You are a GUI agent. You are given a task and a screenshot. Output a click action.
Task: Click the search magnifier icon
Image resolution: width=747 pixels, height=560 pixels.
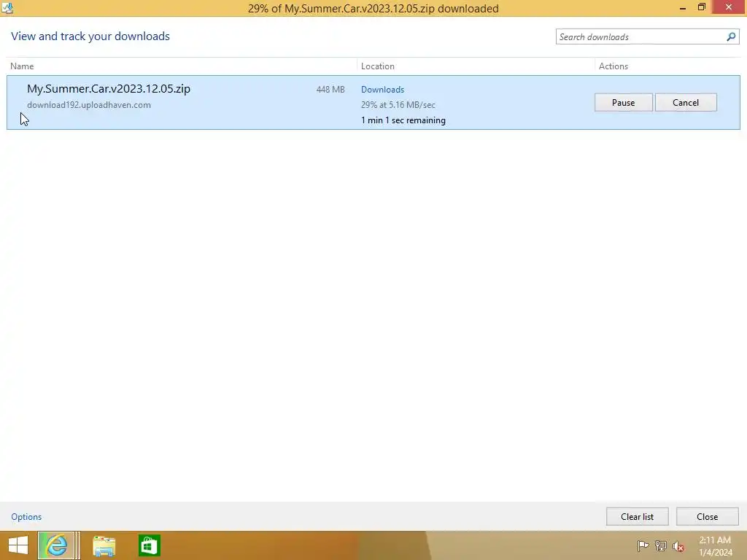pos(731,36)
